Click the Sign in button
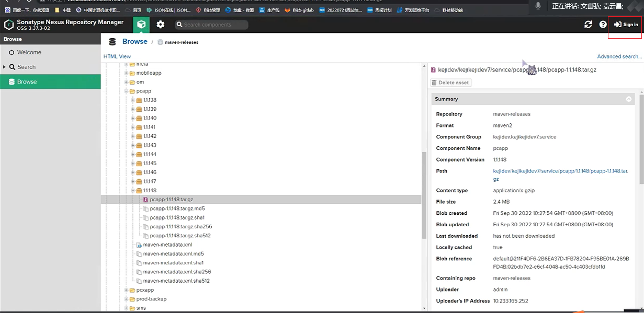Screen dimensions: 644x313 [626, 25]
